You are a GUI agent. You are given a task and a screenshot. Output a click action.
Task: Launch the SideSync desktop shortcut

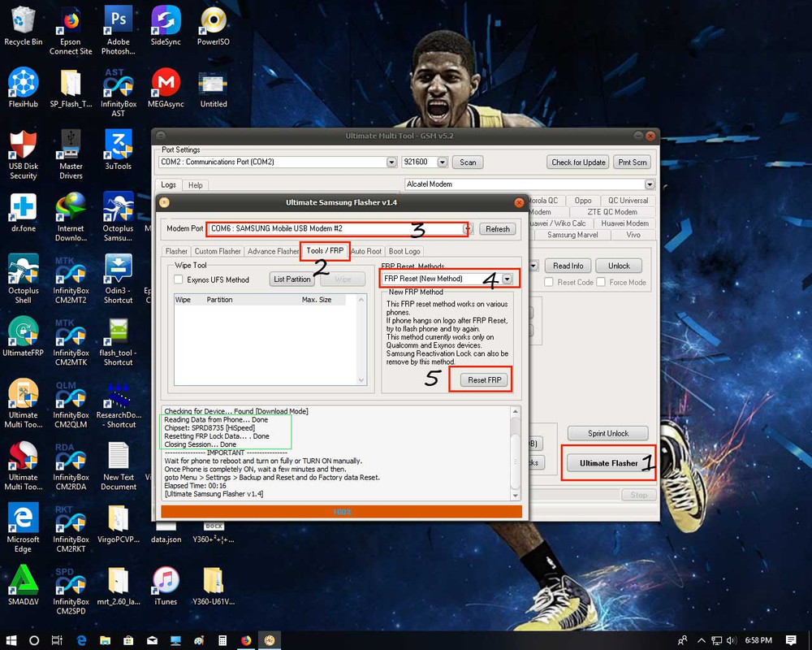coord(166,26)
